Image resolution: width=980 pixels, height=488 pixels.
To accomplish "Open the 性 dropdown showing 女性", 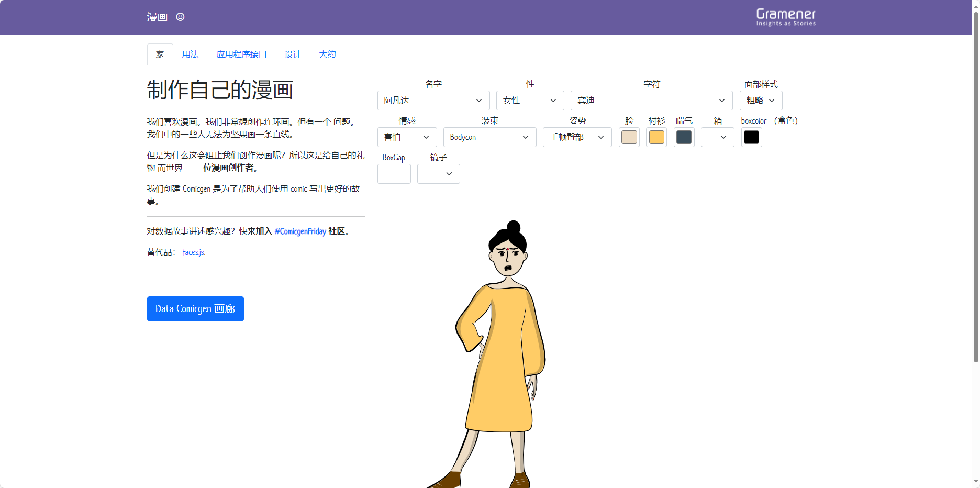I will pos(530,101).
